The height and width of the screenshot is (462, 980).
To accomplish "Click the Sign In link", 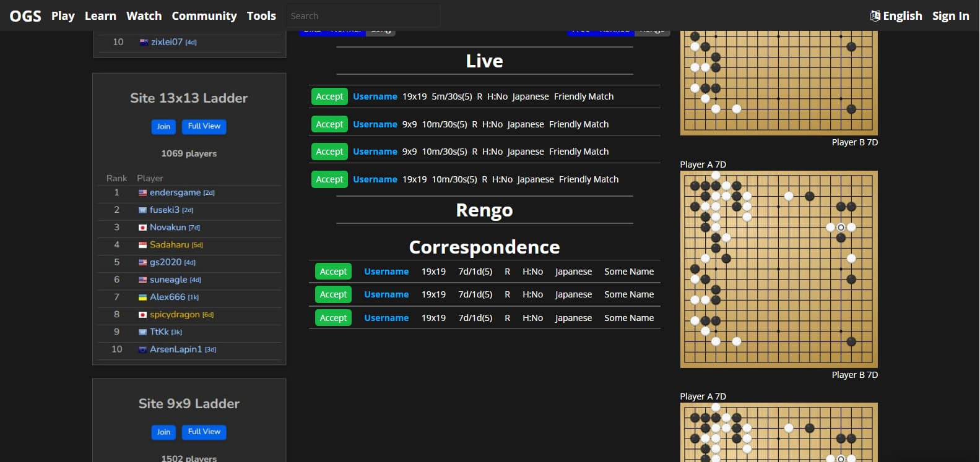I will [x=950, y=16].
